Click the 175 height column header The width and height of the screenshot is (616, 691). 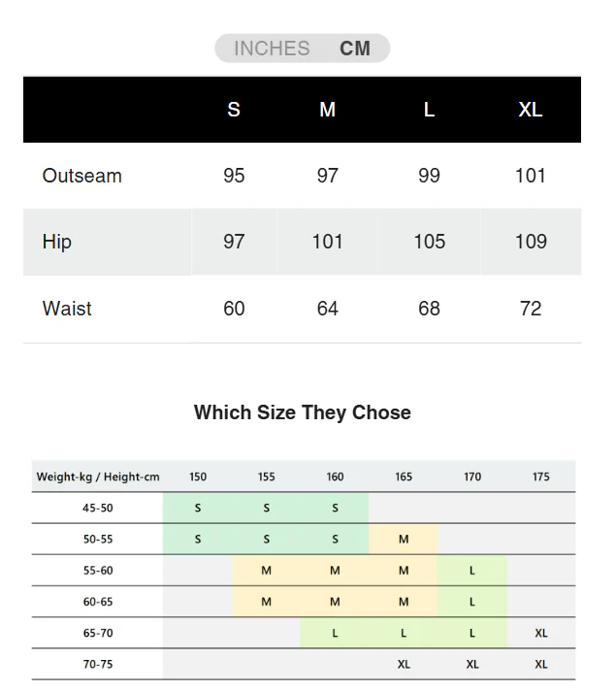point(541,477)
